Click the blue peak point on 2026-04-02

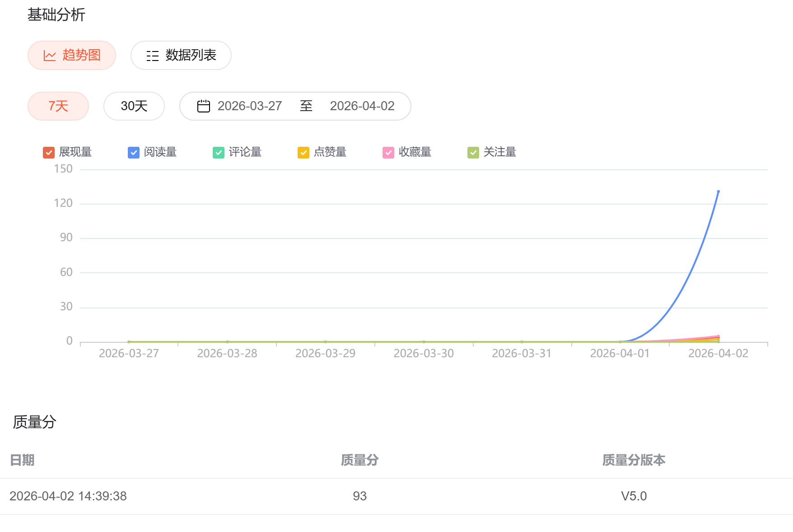[x=718, y=191]
